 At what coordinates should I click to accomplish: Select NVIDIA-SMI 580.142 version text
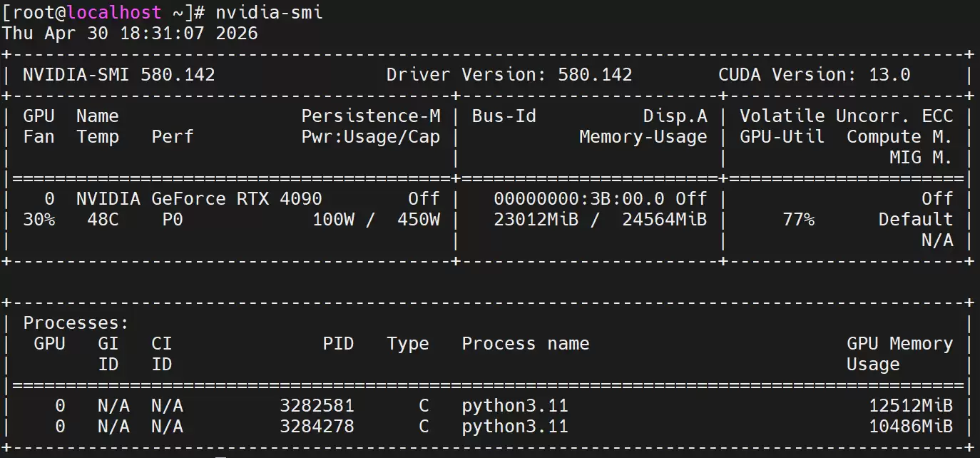[119, 75]
